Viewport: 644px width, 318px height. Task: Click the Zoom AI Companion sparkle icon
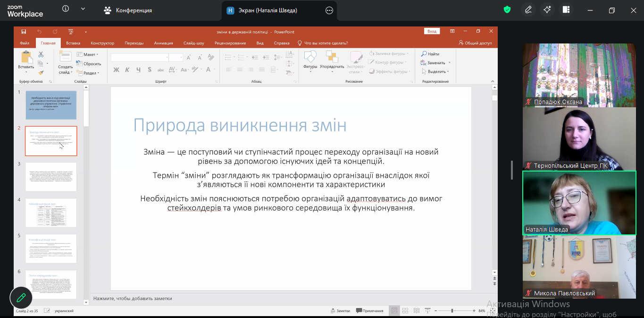click(547, 10)
